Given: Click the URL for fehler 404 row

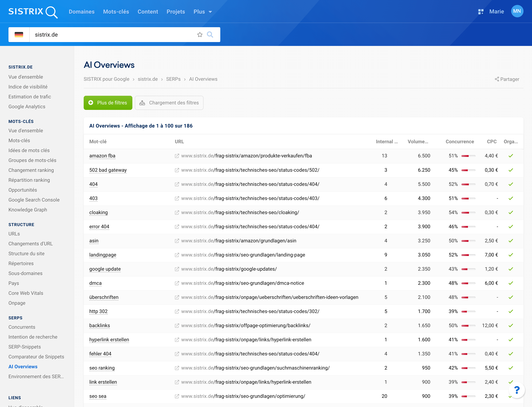Looking at the screenshot, I should [x=250, y=354].
